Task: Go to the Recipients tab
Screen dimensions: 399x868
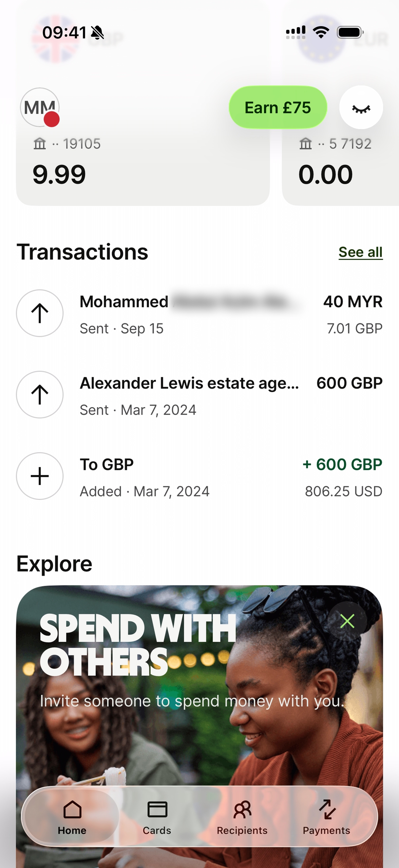Action: click(x=242, y=816)
